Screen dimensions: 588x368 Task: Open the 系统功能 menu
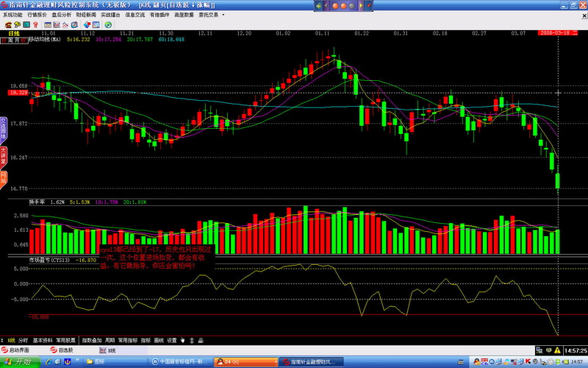coord(12,14)
